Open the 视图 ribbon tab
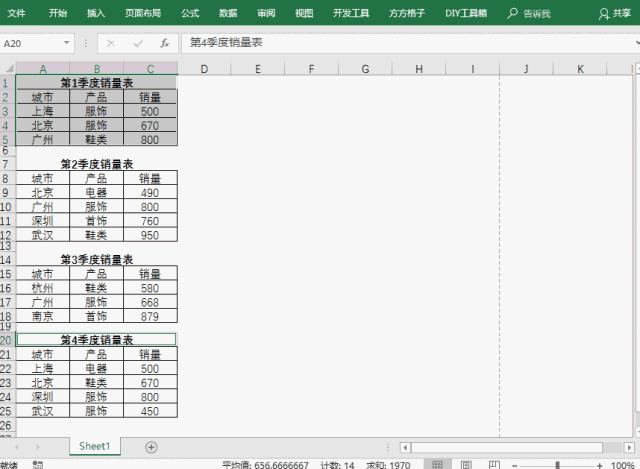This screenshot has height=469, width=640. [304, 13]
